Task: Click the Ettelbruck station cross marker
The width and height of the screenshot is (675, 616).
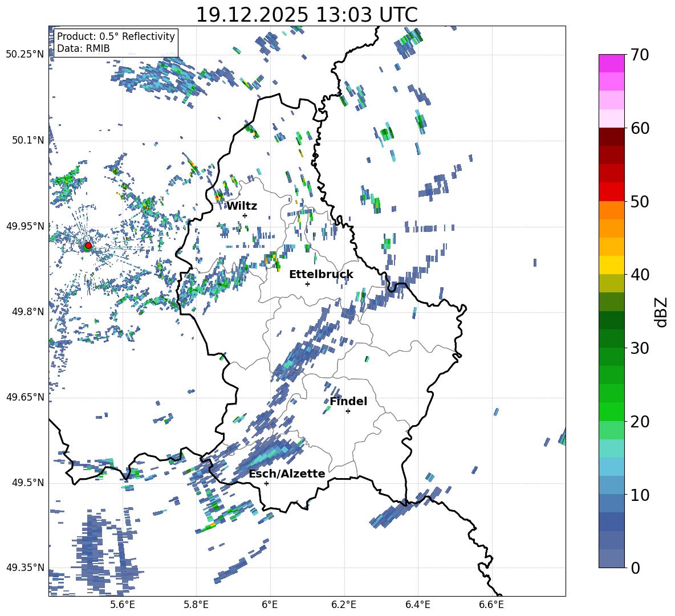Action: [x=307, y=284]
